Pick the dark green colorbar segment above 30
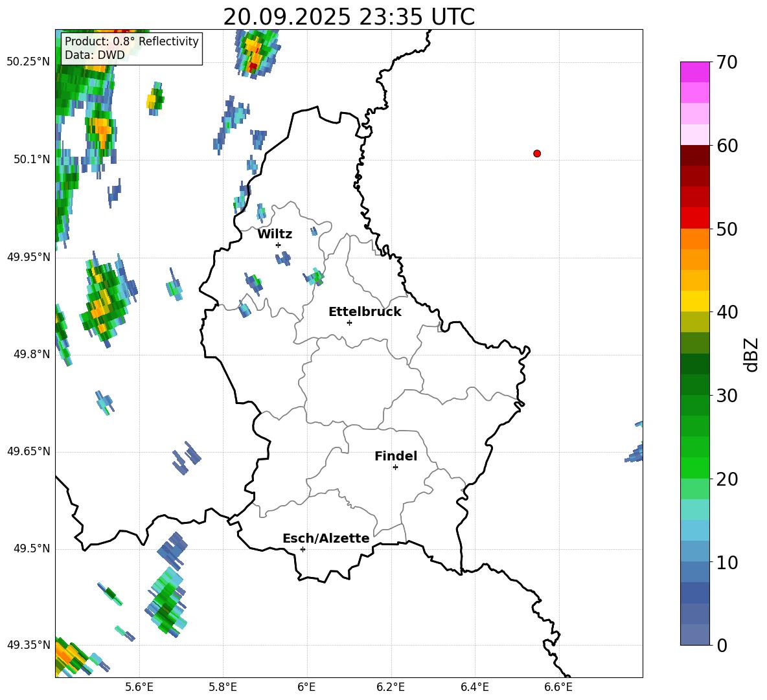The image size is (767, 700). [x=694, y=364]
